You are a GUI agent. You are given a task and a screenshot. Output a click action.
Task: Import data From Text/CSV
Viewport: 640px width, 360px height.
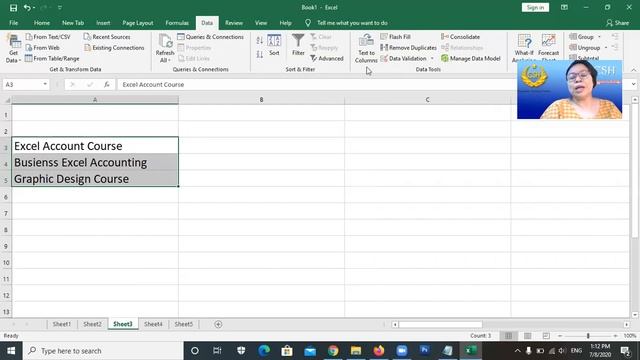click(x=48, y=37)
